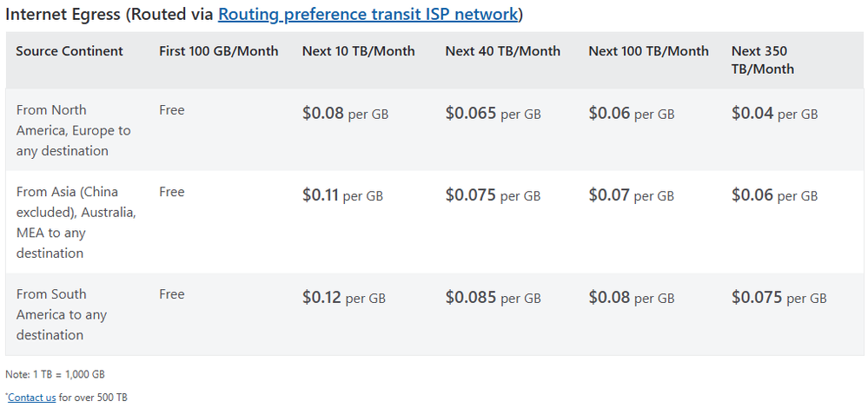Screen dimensions: 868x408
Task: Click the note stating 1 TB = 1,000 GB
Action: click(55, 374)
